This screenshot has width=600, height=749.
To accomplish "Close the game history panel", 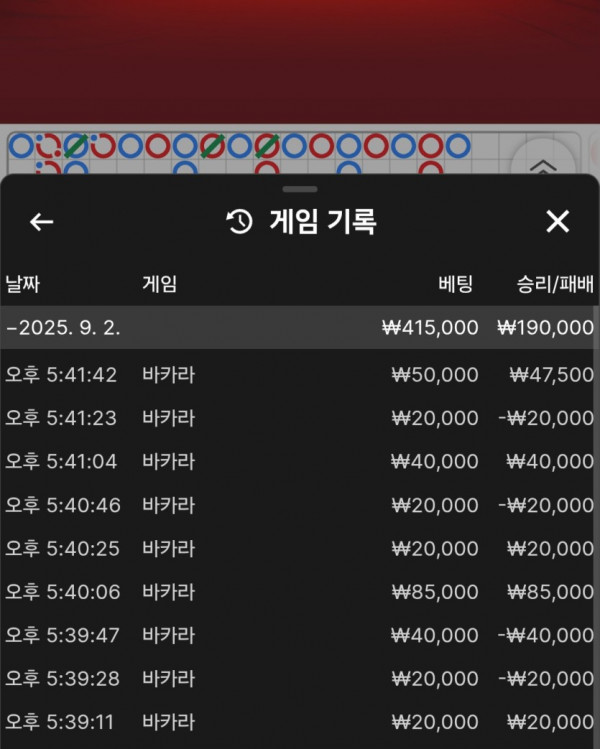I will (x=557, y=222).
